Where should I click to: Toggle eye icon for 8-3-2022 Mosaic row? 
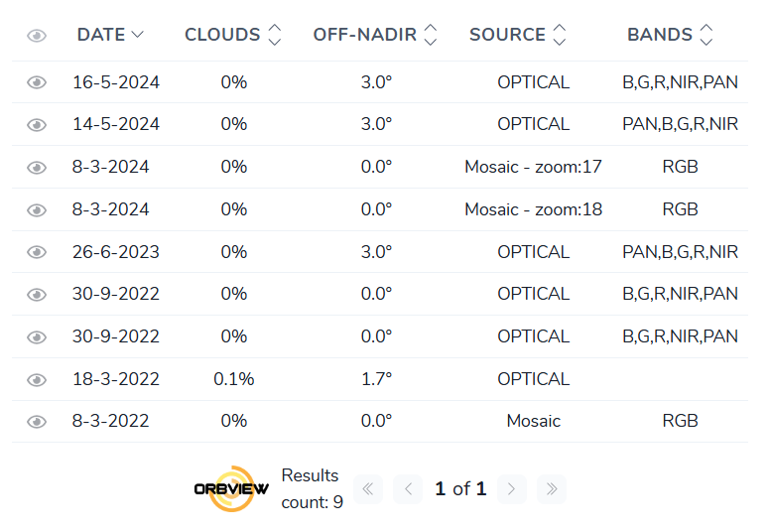(x=37, y=422)
